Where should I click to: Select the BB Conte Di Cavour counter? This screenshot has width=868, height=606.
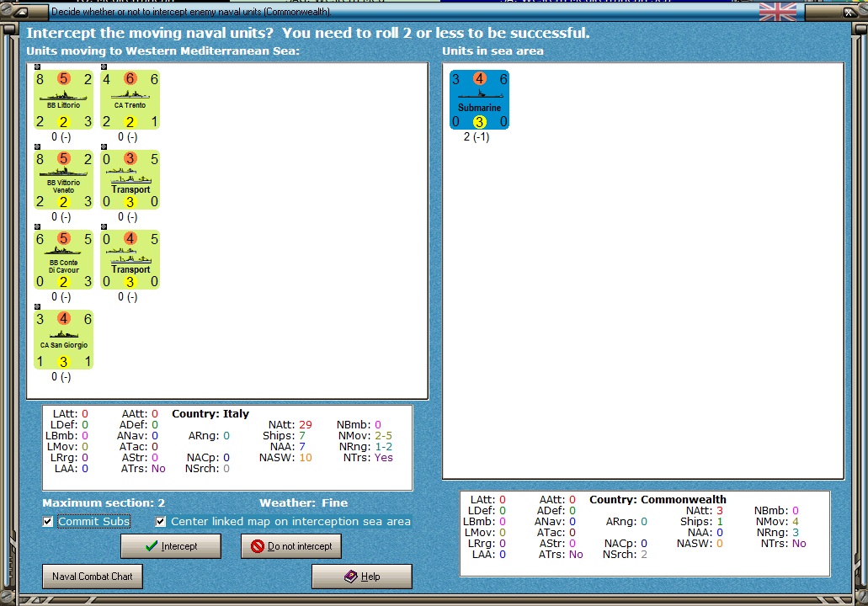64,259
